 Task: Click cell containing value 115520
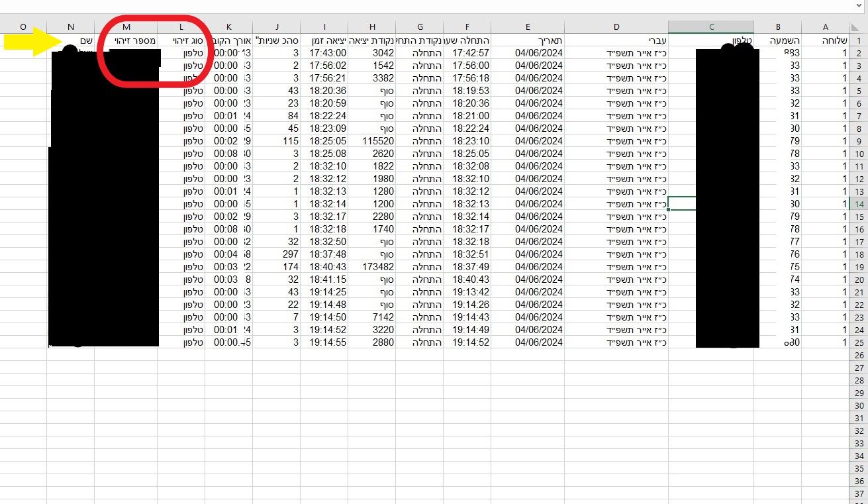[372, 141]
